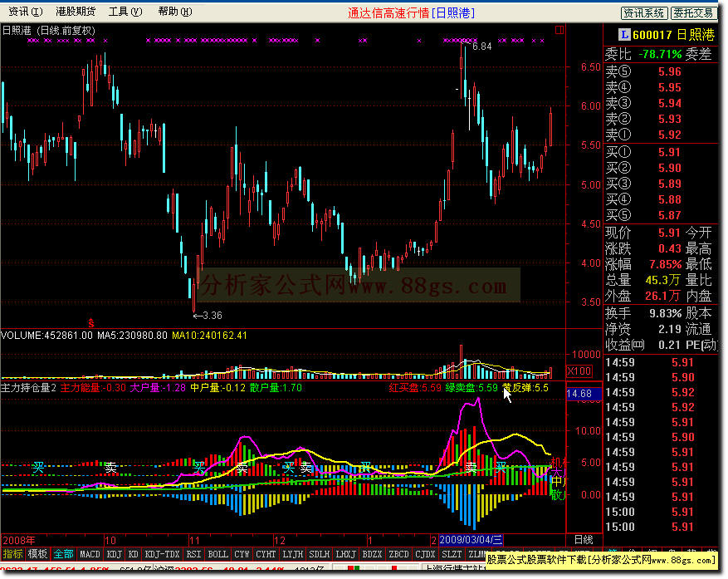This screenshot has height=579, width=728.
Task: Select the 买④ 5.88 order row
Action: click(660, 199)
